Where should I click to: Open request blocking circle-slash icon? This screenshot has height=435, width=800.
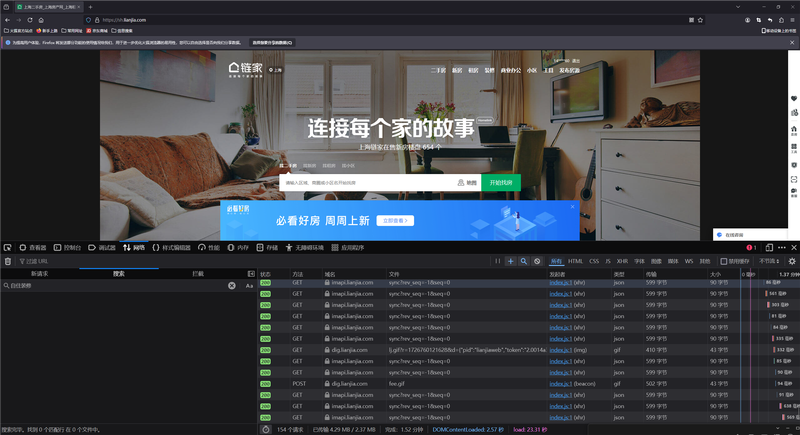(537, 261)
